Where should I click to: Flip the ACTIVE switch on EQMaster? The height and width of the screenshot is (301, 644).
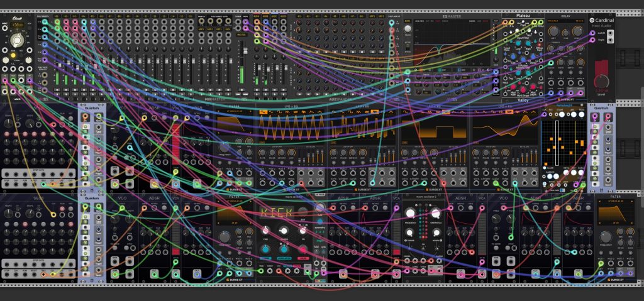point(408,46)
